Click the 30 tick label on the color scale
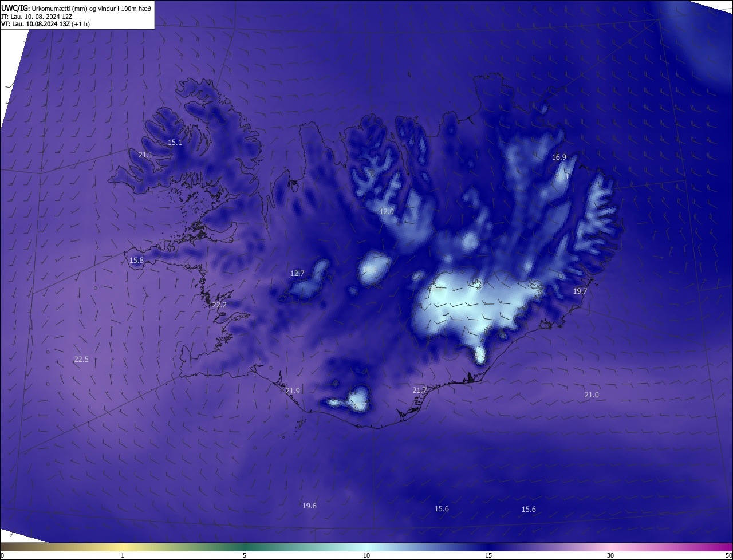The image size is (733, 560). [610, 556]
